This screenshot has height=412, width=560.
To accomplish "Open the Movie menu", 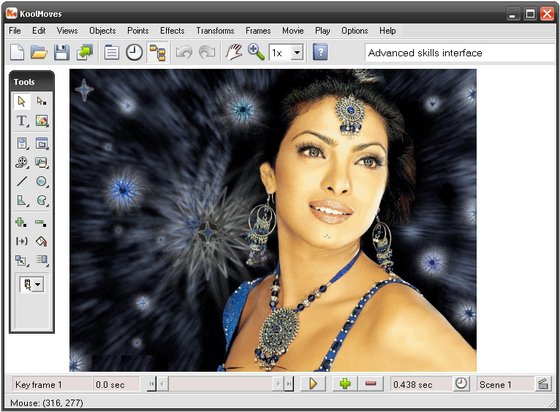I will tap(293, 31).
